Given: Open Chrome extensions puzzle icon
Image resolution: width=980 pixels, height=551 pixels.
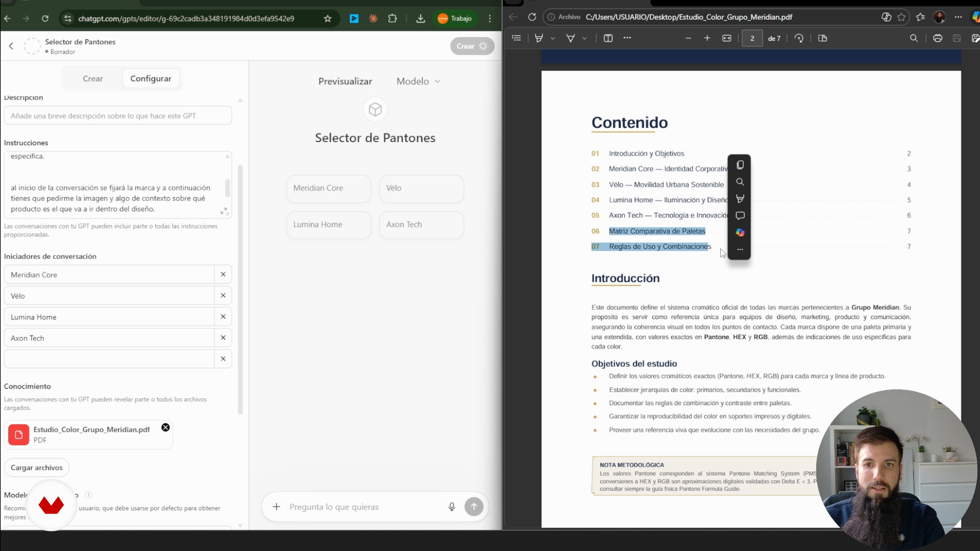Looking at the screenshot, I should point(392,18).
